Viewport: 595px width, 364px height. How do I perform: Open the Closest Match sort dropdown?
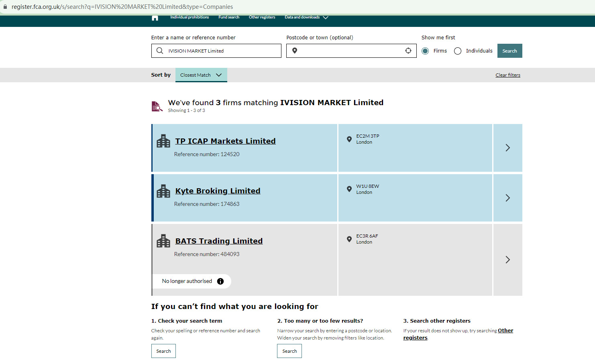pyautogui.click(x=201, y=75)
